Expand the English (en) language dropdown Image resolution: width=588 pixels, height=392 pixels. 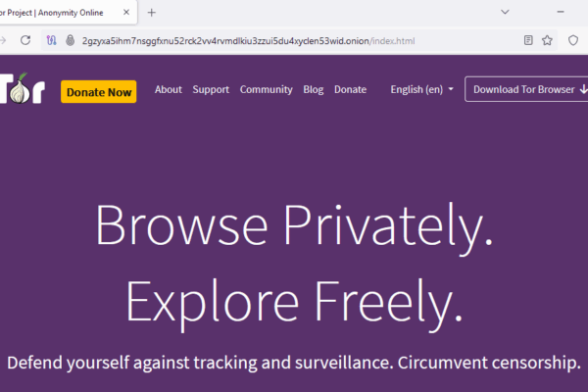[421, 89]
